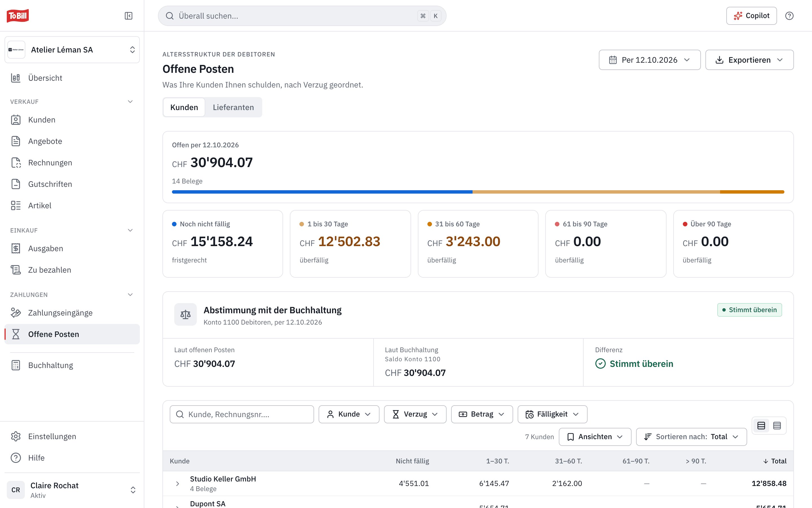The width and height of the screenshot is (812, 508).
Task: Open Übersicht in the sidebar
Action: click(x=72, y=78)
